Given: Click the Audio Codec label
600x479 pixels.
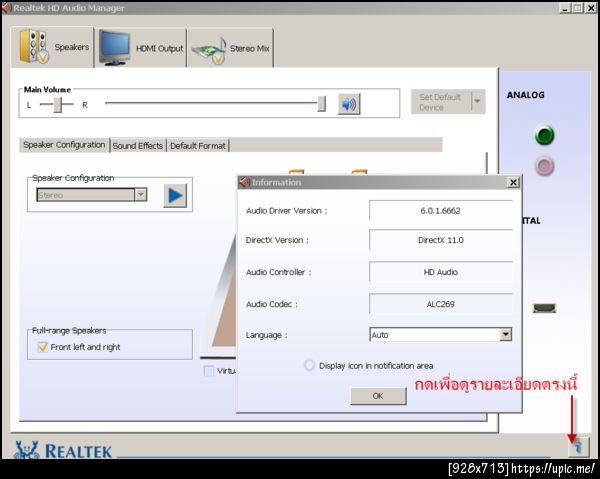Looking at the screenshot, I should (272, 304).
